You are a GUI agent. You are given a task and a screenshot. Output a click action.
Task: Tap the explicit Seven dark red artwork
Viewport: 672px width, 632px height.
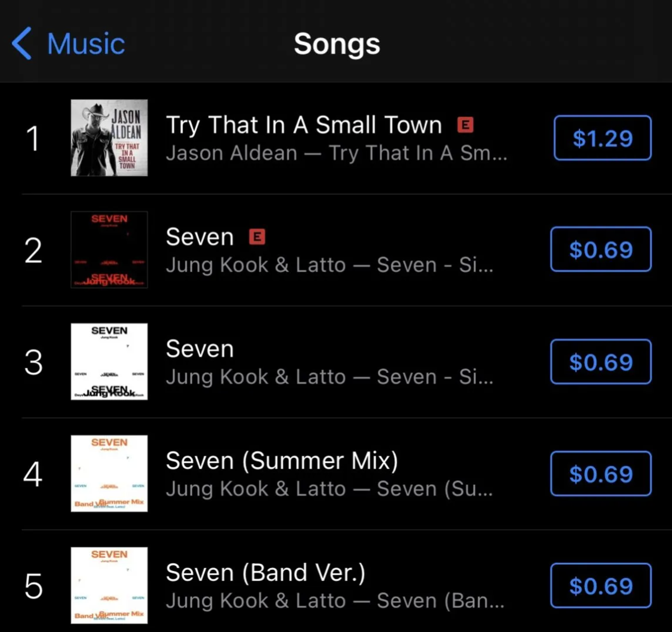point(109,250)
